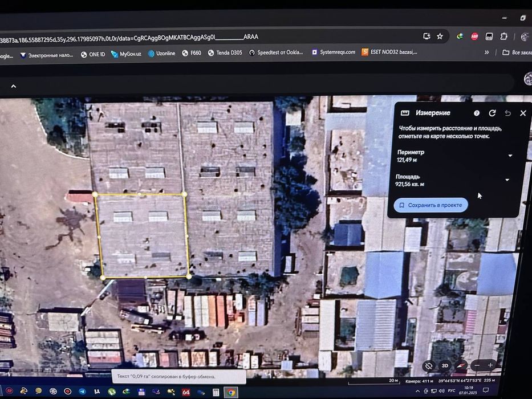Open uTorrent from the taskbar
Screen dimensions: 532x399
(111, 392)
